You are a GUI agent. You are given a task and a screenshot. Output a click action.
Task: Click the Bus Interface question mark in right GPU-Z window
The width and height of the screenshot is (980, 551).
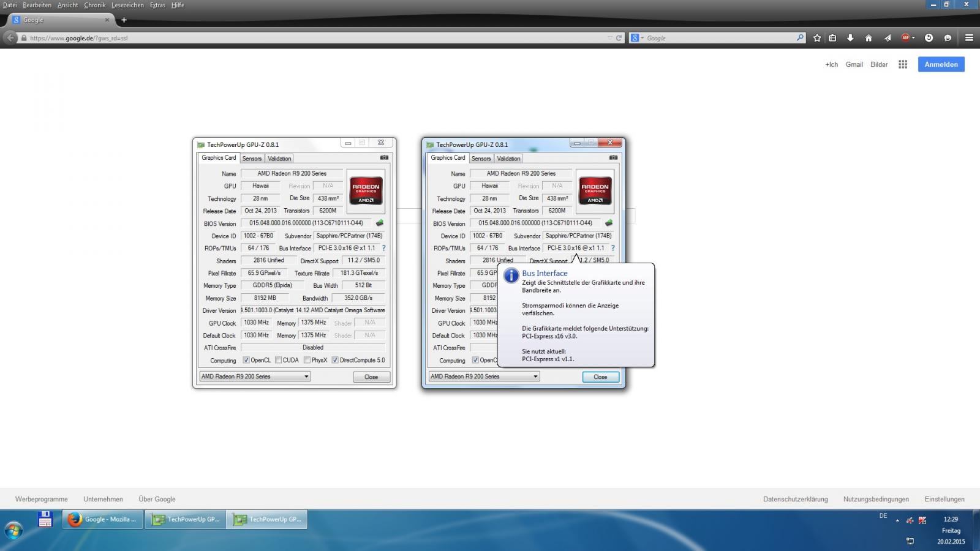pyautogui.click(x=613, y=248)
